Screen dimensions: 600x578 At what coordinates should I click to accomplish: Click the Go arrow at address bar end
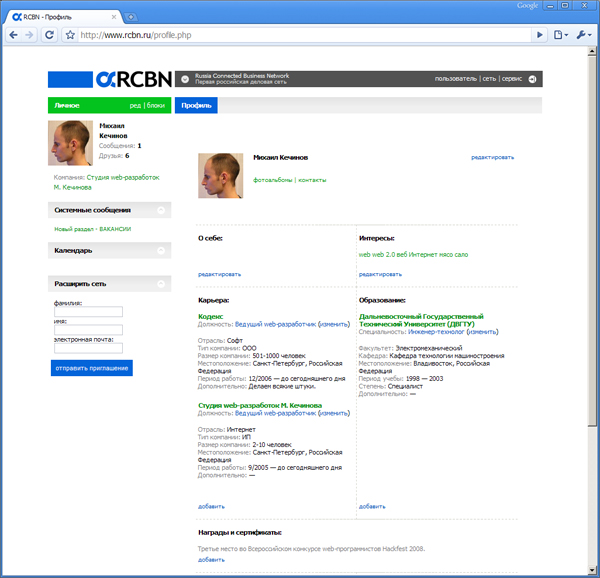[x=540, y=35]
